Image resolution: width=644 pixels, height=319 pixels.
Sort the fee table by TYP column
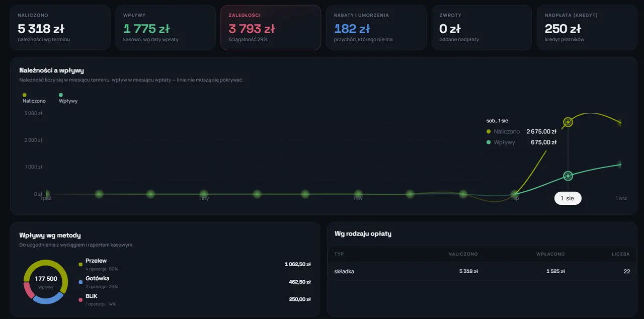339,254
